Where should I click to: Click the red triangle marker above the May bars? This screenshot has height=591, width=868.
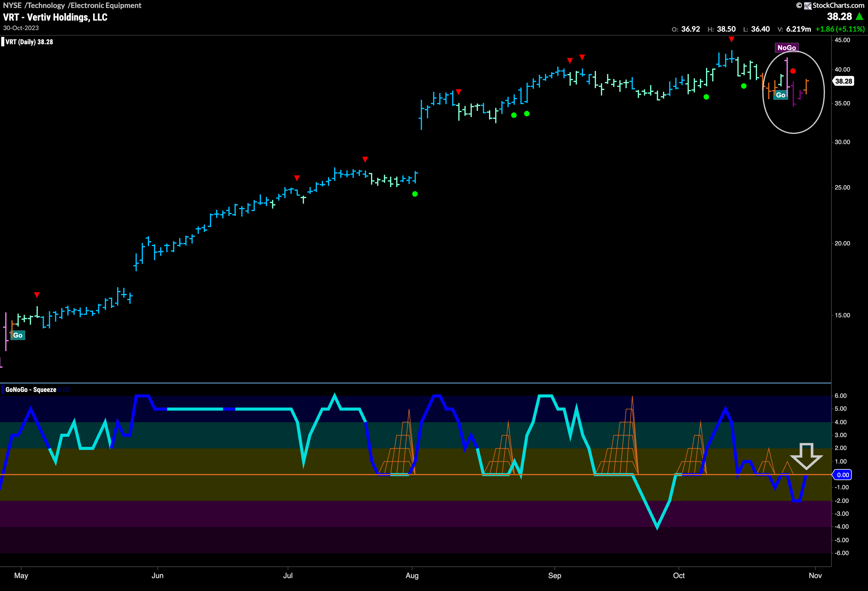pyautogui.click(x=37, y=295)
